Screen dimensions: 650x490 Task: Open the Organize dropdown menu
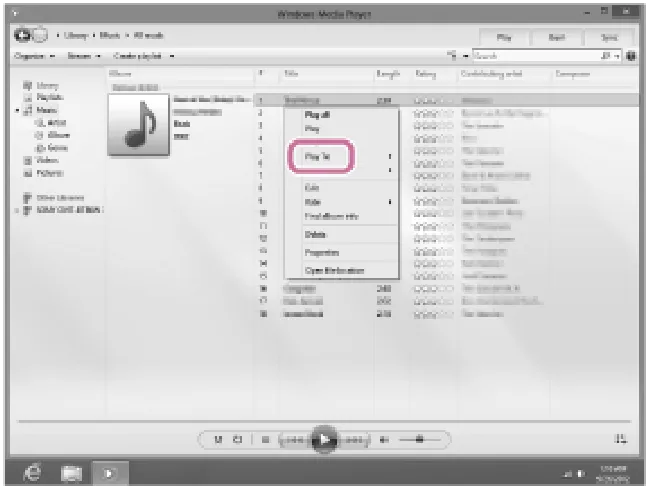(x=34, y=56)
